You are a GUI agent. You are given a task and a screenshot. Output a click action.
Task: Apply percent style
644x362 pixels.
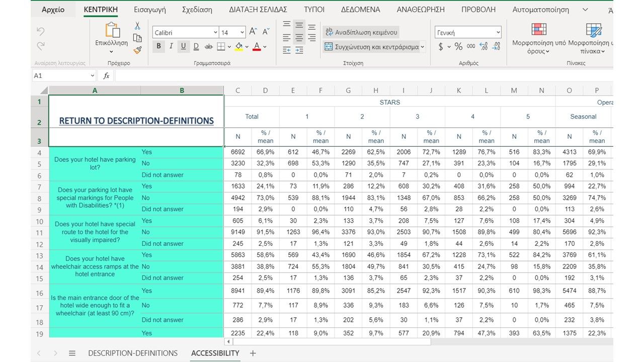pyautogui.click(x=458, y=47)
